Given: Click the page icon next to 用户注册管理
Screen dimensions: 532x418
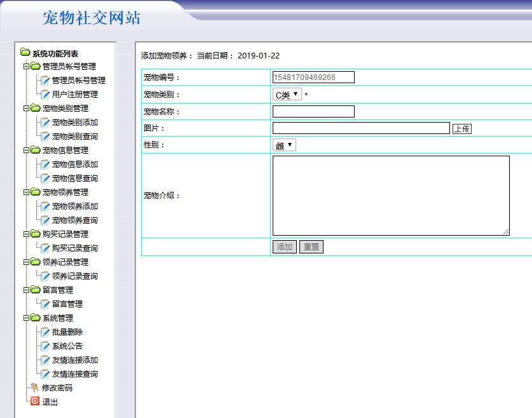Looking at the screenshot, I should [x=45, y=95].
